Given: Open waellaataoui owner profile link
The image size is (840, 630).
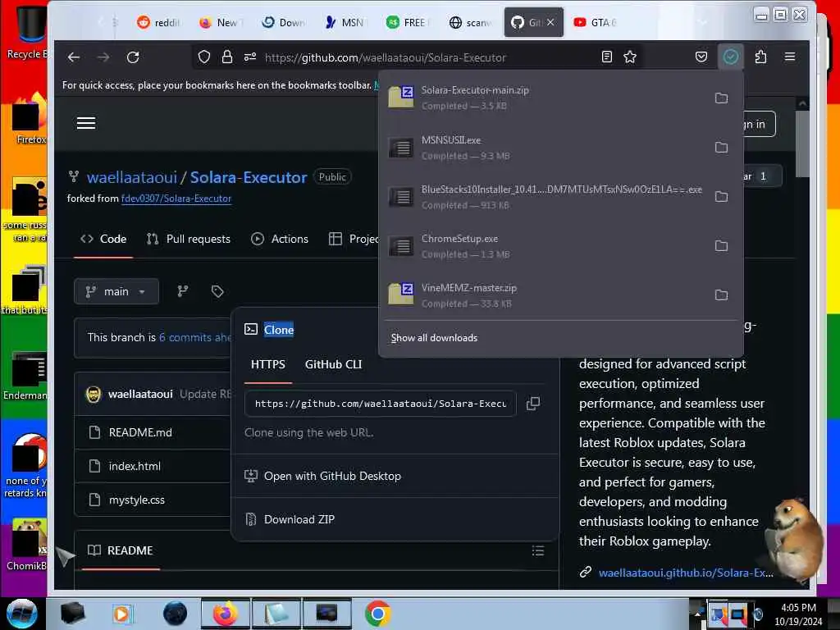Looking at the screenshot, I should (x=132, y=177).
